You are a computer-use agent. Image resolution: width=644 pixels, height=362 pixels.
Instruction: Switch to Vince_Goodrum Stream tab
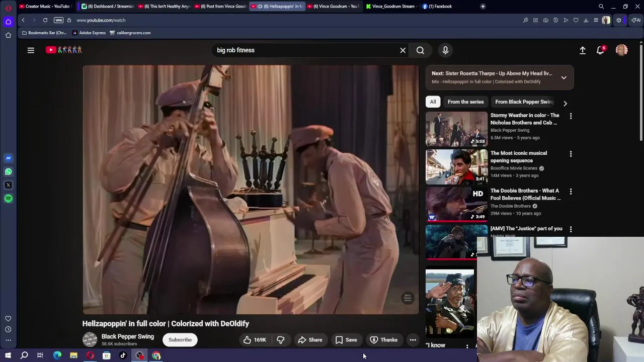tap(391, 7)
